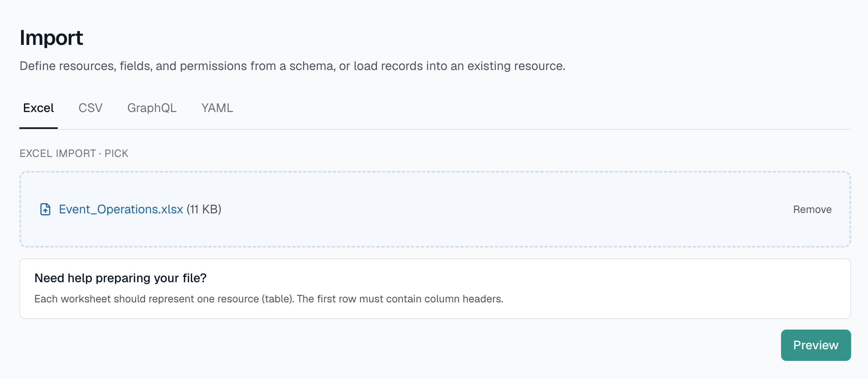Viewport: 868px width, 379px height.
Task: Click the "EXCEL IMPORT · PICK" label
Action: (74, 153)
